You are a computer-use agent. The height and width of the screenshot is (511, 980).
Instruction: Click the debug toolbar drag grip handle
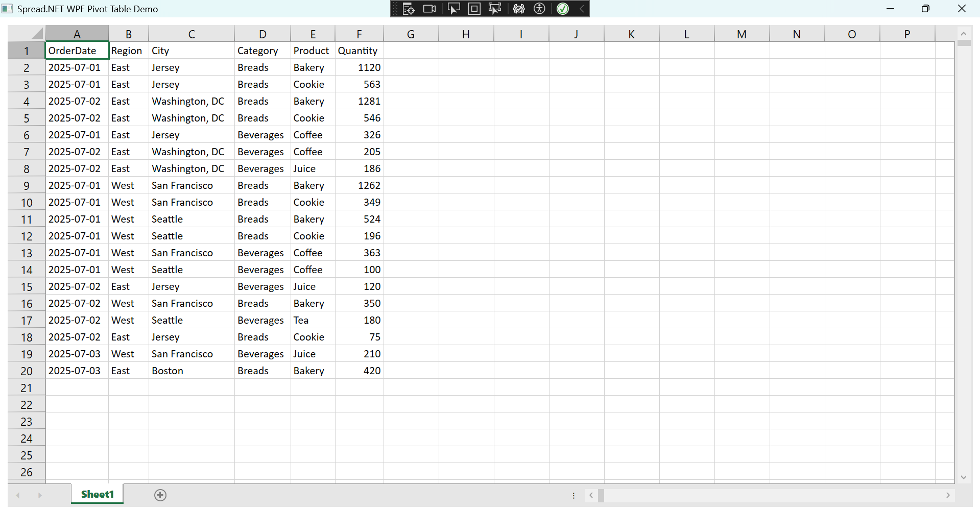(x=395, y=9)
